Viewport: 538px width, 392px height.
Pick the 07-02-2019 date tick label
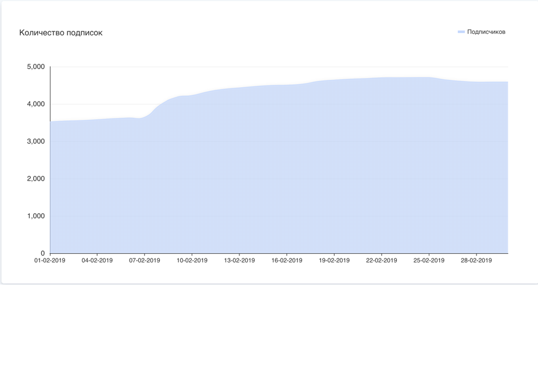click(x=145, y=260)
